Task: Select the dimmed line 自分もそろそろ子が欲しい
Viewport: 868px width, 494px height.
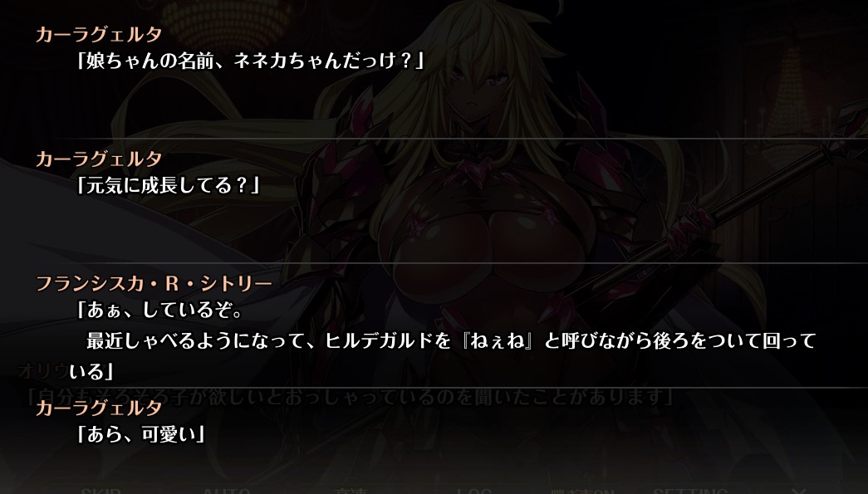Action: click(350, 396)
